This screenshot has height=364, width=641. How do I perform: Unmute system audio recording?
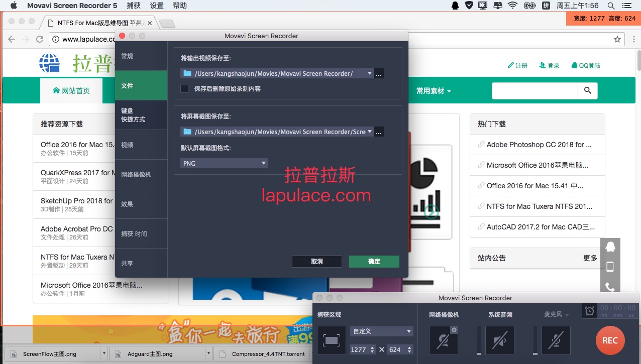499,341
